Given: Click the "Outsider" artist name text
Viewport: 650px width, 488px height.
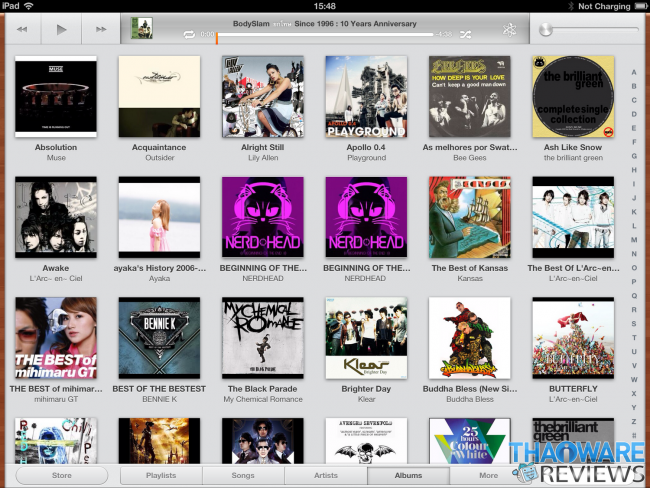Looking at the screenshot, I should coord(160,158).
